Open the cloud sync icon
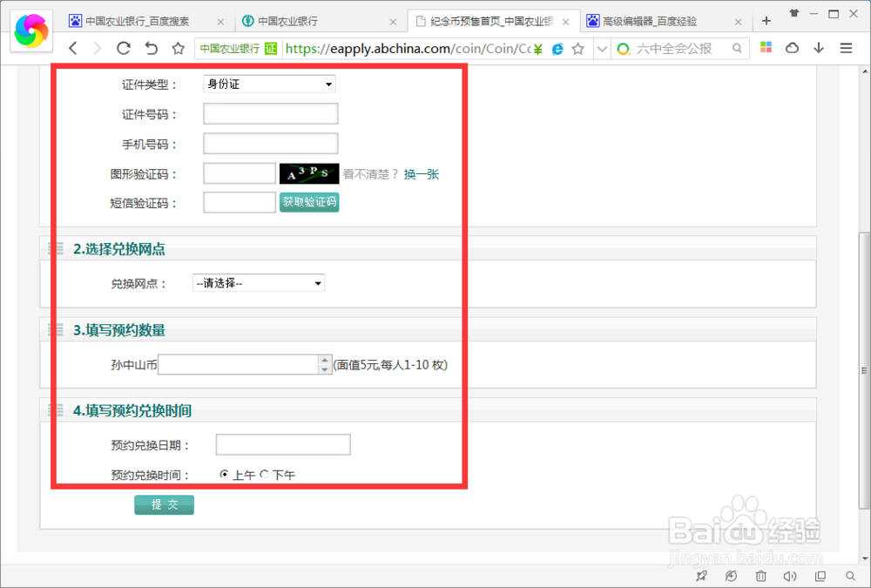 [791, 49]
